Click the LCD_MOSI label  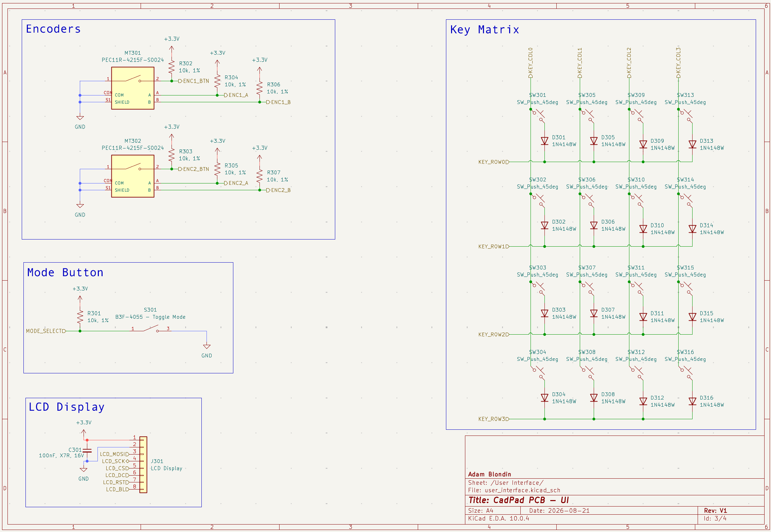(114, 454)
